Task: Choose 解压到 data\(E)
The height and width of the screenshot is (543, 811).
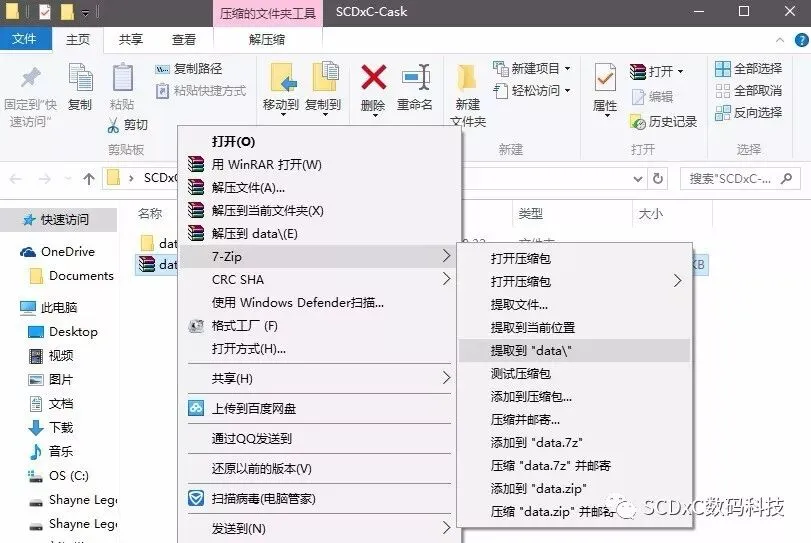Action: [x=319, y=234]
